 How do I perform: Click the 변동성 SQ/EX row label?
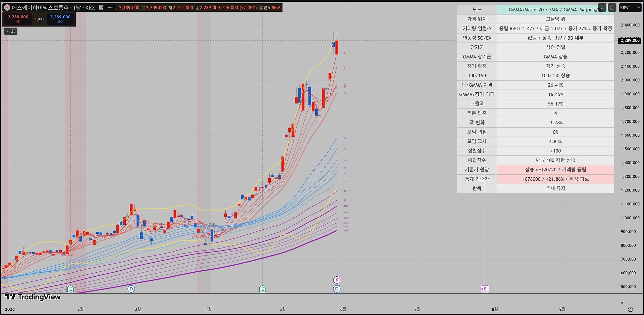477,38
